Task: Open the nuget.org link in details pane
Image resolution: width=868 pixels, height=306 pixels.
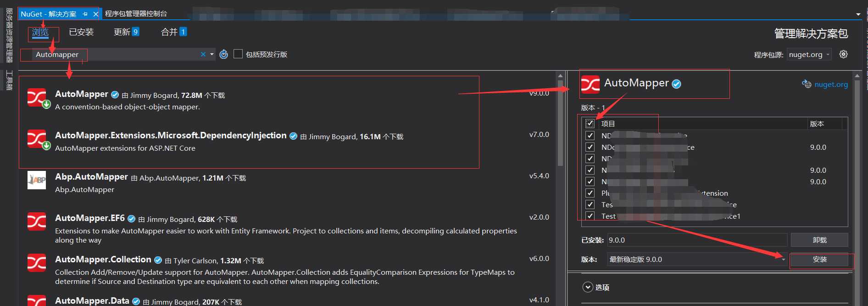Action: click(x=831, y=84)
